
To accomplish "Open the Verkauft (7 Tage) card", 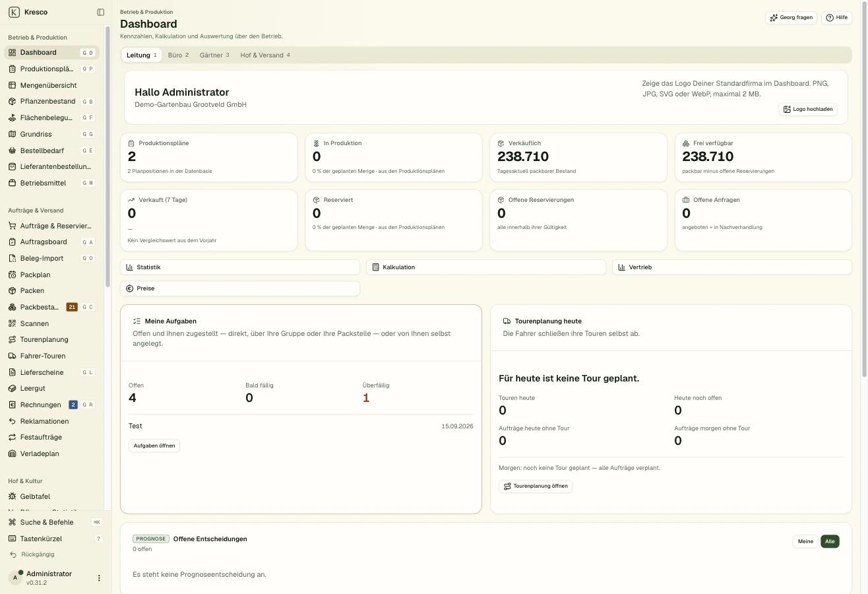I will (x=209, y=220).
